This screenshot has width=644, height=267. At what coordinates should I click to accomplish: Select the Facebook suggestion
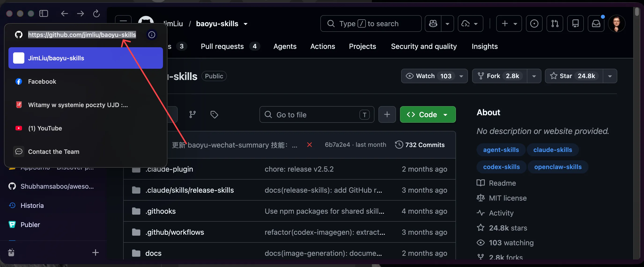pyautogui.click(x=85, y=82)
